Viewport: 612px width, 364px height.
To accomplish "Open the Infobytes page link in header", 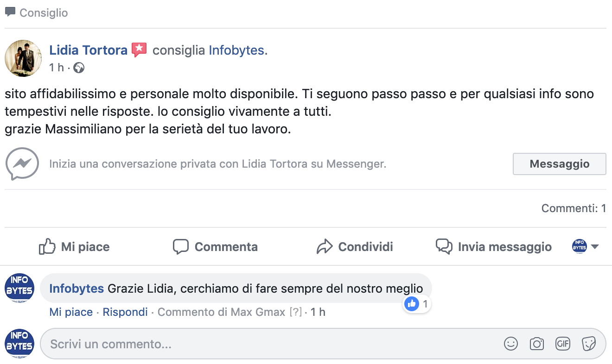I will coord(236,50).
